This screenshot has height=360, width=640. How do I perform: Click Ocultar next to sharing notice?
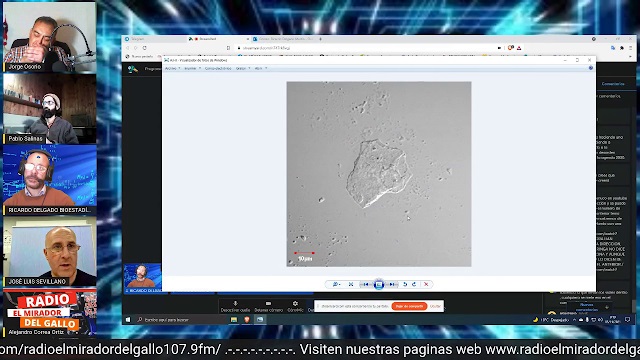click(x=436, y=306)
